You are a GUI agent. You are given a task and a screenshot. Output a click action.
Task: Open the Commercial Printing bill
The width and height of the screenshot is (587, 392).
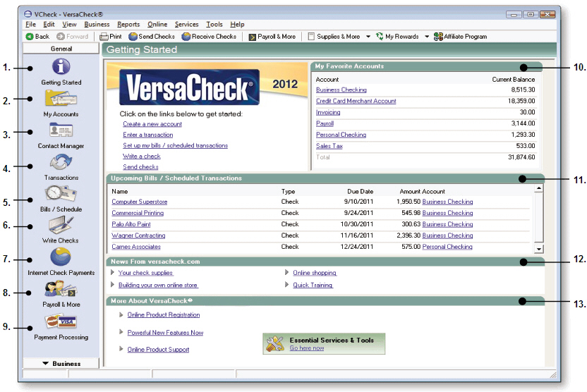pos(138,213)
